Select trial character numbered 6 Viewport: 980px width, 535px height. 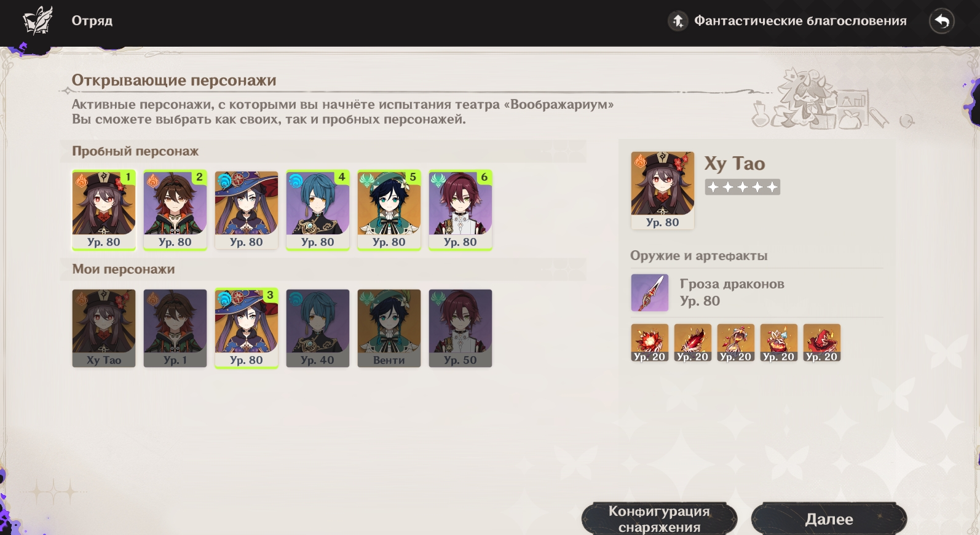click(x=460, y=210)
